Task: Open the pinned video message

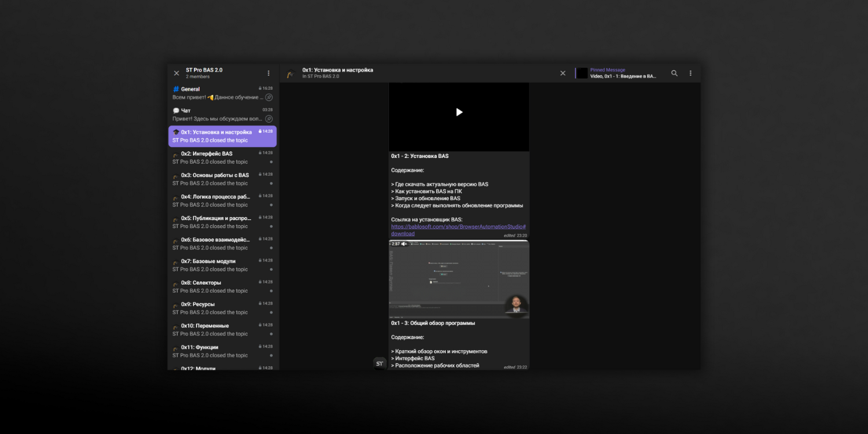Action: 623,73
